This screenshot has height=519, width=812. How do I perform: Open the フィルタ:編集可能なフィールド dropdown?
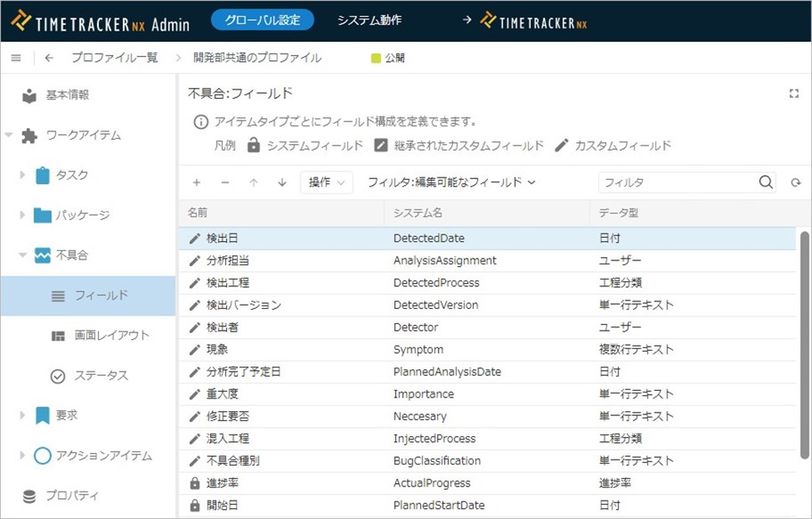click(x=451, y=182)
